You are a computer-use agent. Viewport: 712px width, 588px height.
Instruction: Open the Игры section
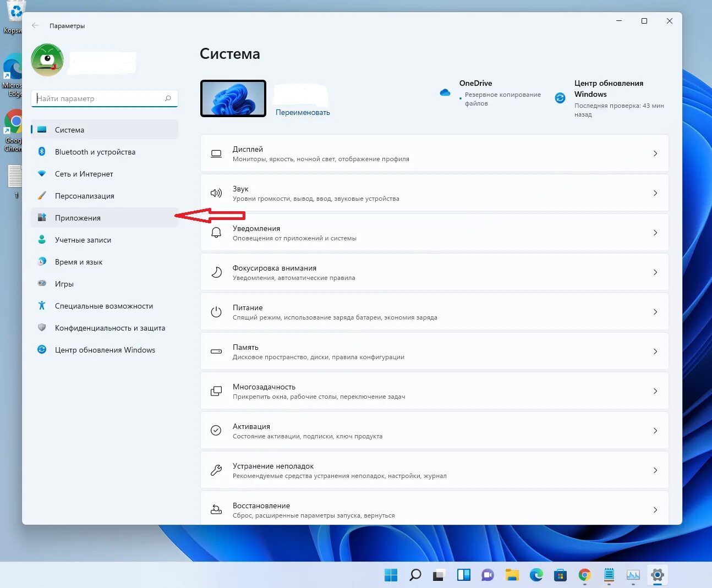tap(105, 284)
